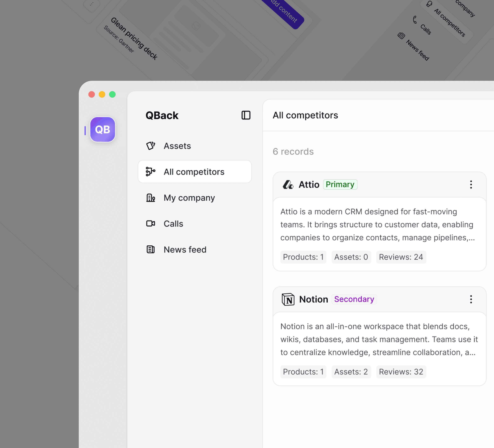Select the All competitors sidebar item
Screen dimensions: 494x448
[x=195, y=172]
